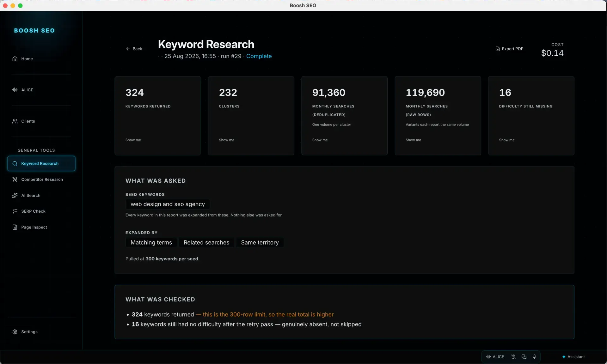The width and height of the screenshot is (607, 364).
Task: Click the AI Search sparkle icon
Action: click(15, 196)
